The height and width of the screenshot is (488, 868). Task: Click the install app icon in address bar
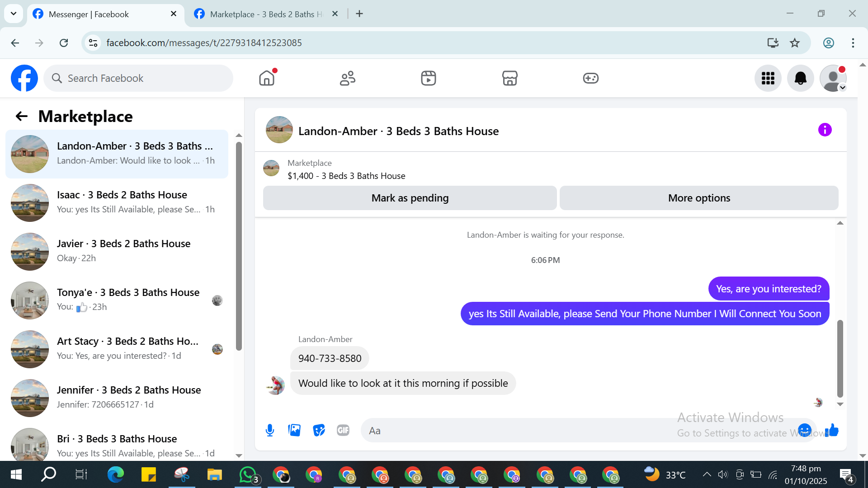(x=773, y=43)
